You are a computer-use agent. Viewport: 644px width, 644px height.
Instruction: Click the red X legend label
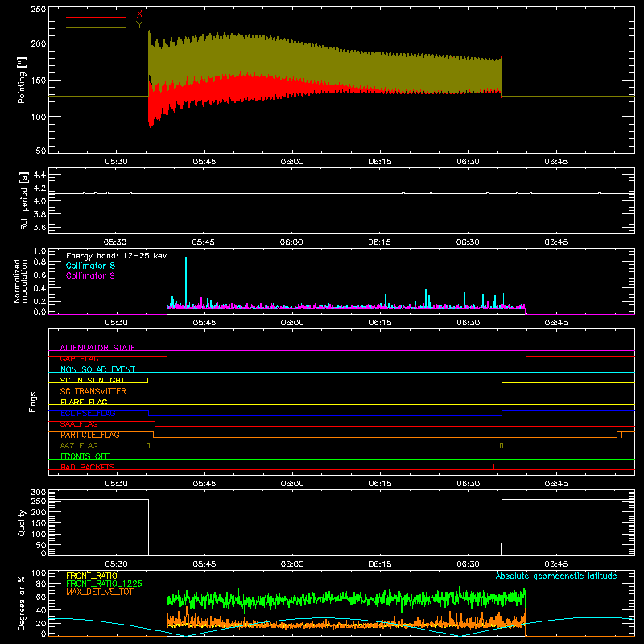139,14
